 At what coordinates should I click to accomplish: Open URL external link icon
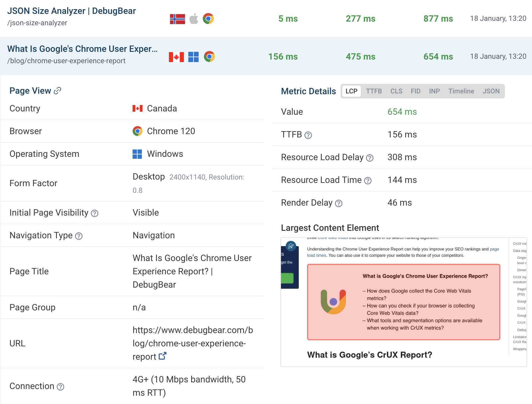pyautogui.click(x=163, y=356)
